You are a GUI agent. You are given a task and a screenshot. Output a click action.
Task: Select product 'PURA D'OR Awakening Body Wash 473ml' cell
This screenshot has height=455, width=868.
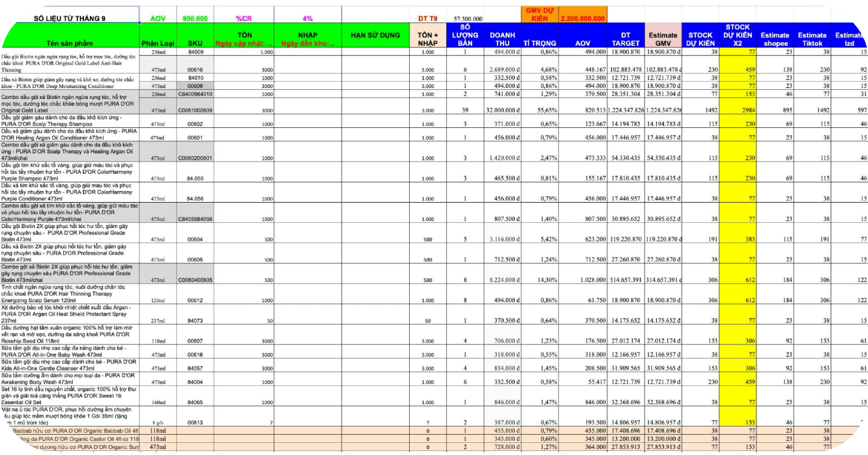coord(70,379)
